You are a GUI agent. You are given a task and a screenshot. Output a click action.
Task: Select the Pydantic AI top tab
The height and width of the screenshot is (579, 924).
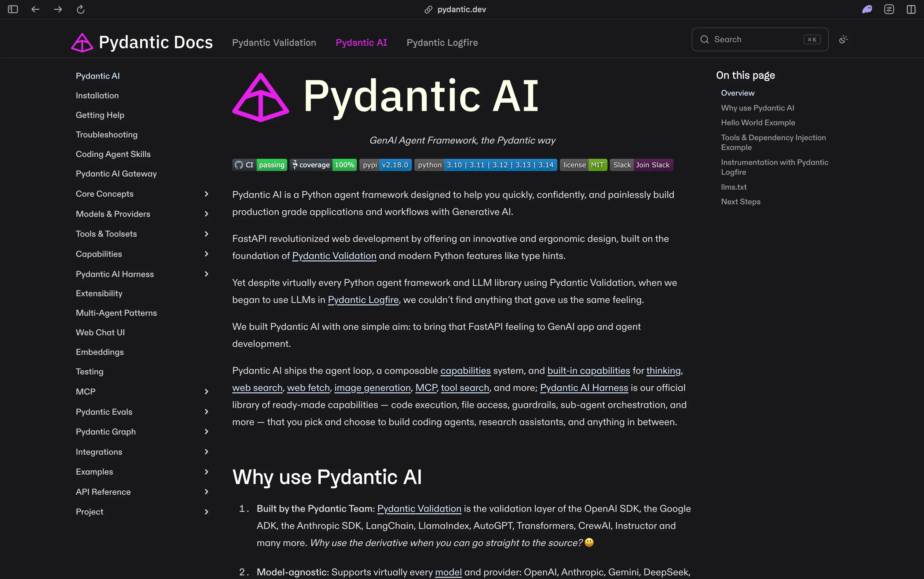tap(361, 42)
